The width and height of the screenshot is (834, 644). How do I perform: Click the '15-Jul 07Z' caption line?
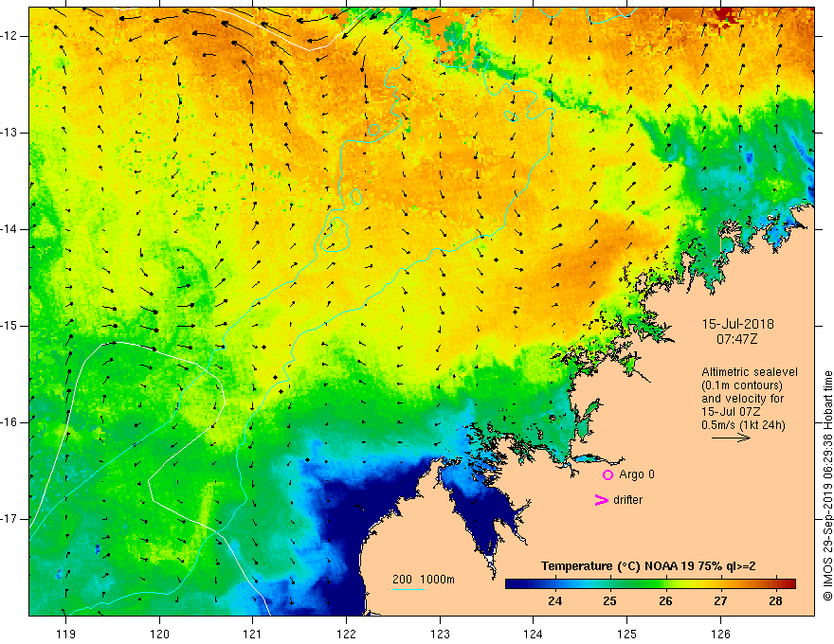(731, 412)
